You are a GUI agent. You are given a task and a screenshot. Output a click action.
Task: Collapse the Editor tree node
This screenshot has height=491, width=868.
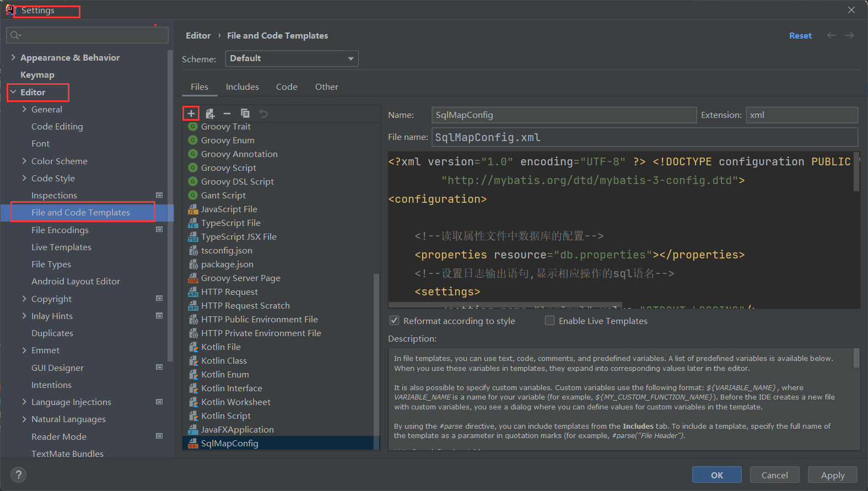[x=13, y=92]
